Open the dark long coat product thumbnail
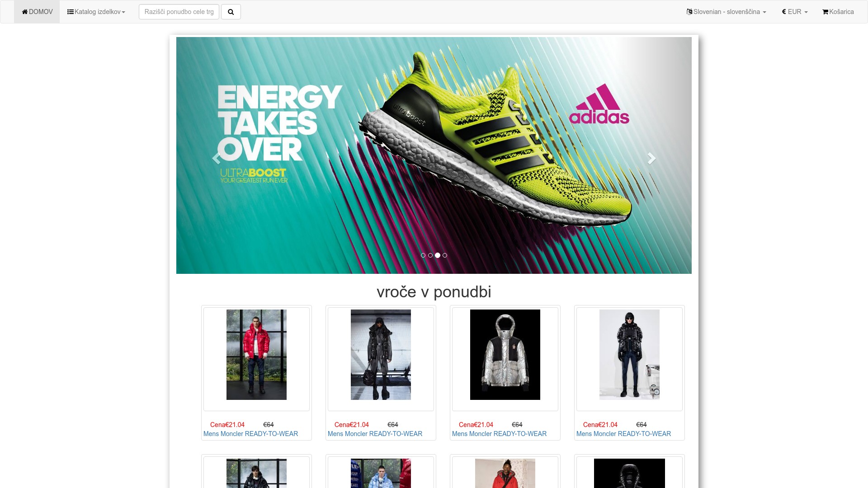Image resolution: width=868 pixels, height=488 pixels. pos(381,355)
